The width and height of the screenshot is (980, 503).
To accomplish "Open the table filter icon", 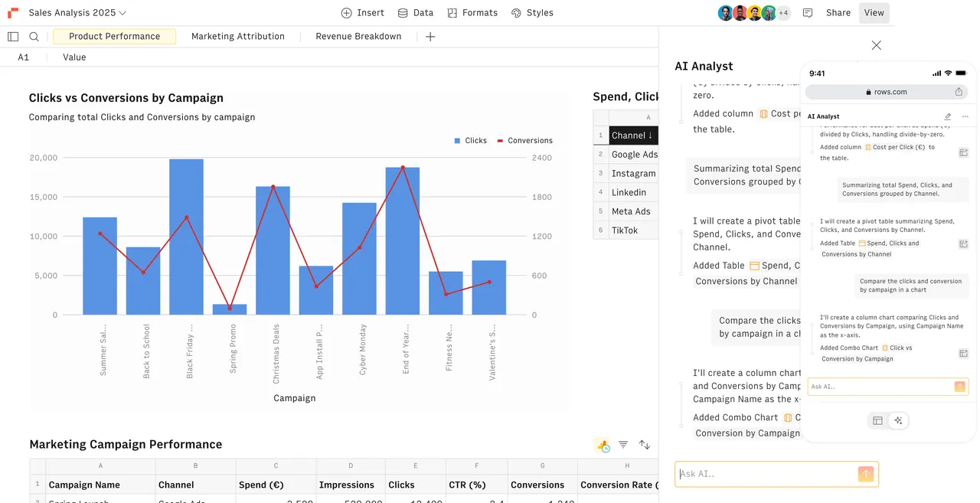I will tap(623, 445).
